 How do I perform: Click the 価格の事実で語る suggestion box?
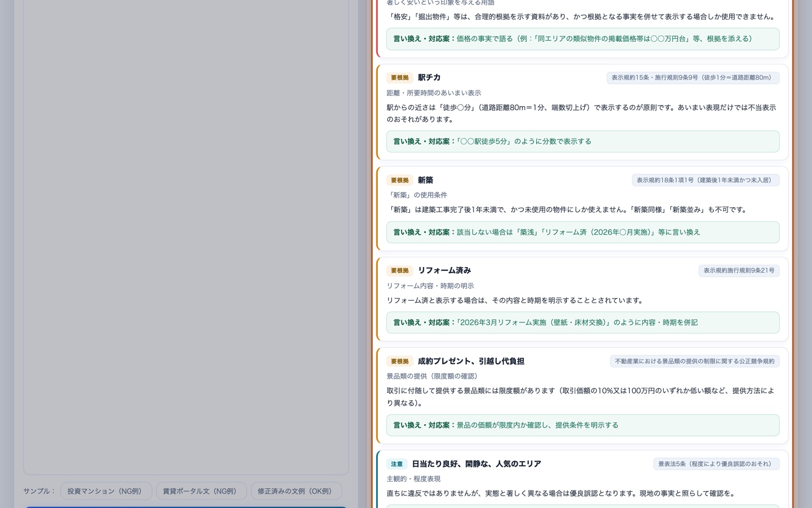tap(583, 39)
